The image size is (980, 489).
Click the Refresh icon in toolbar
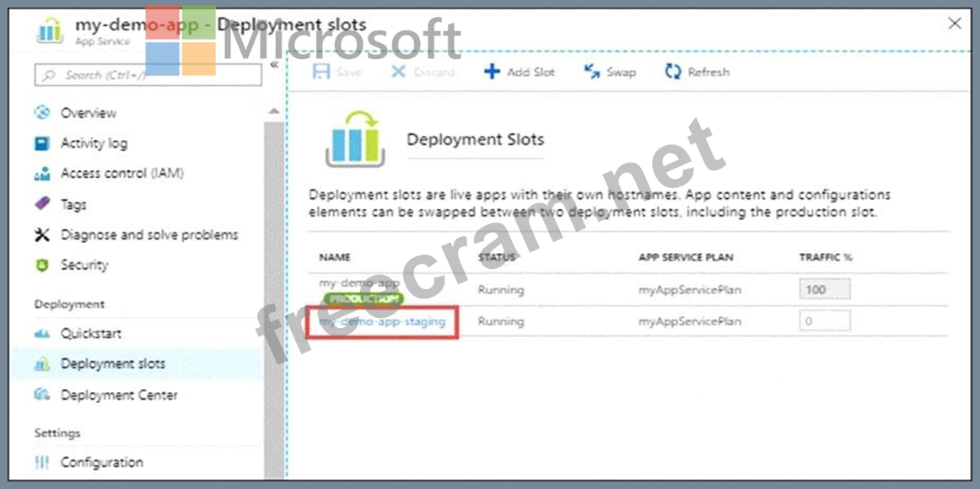672,72
